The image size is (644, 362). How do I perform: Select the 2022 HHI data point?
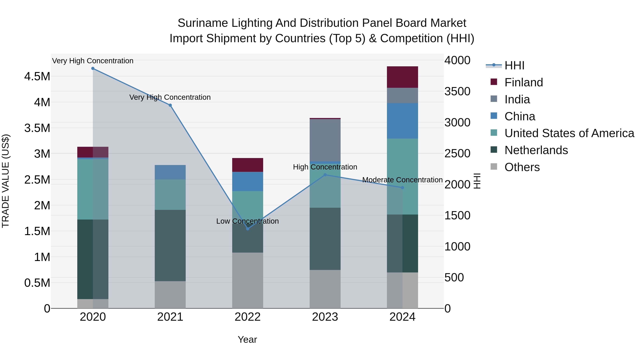[x=248, y=229]
